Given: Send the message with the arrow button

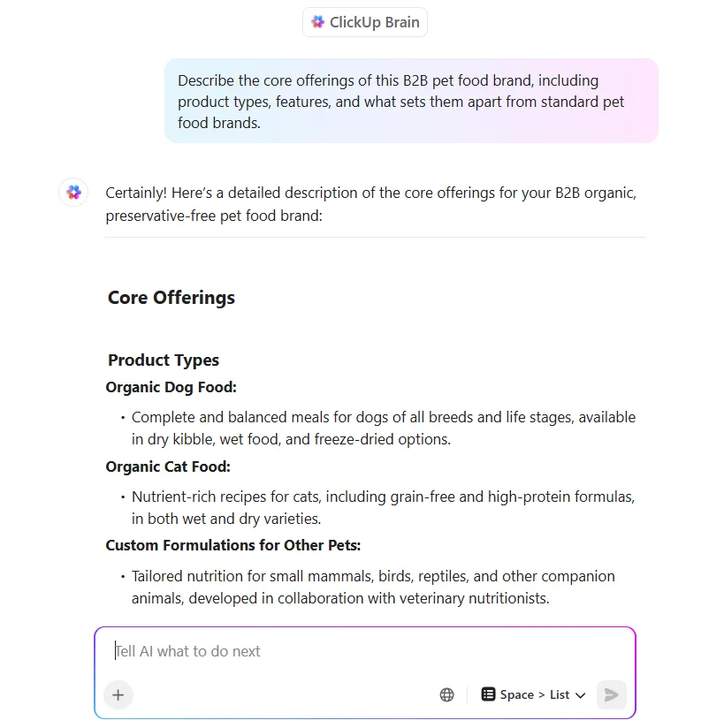Looking at the screenshot, I should click(x=611, y=694).
